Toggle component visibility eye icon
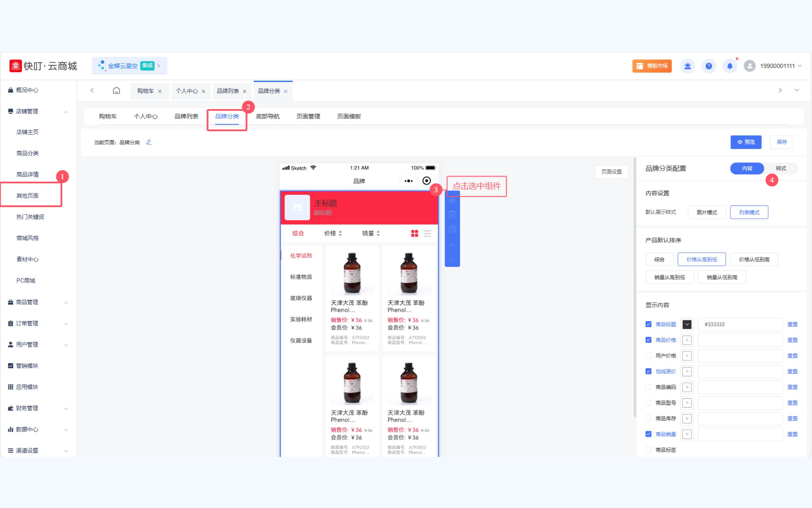The image size is (812, 508). coord(452,200)
